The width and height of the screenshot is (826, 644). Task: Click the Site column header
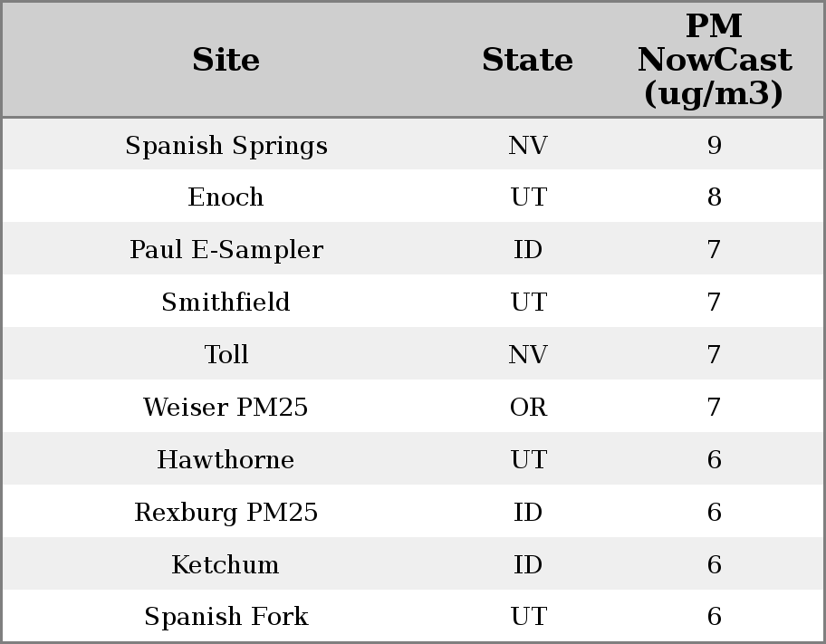pos(226,61)
